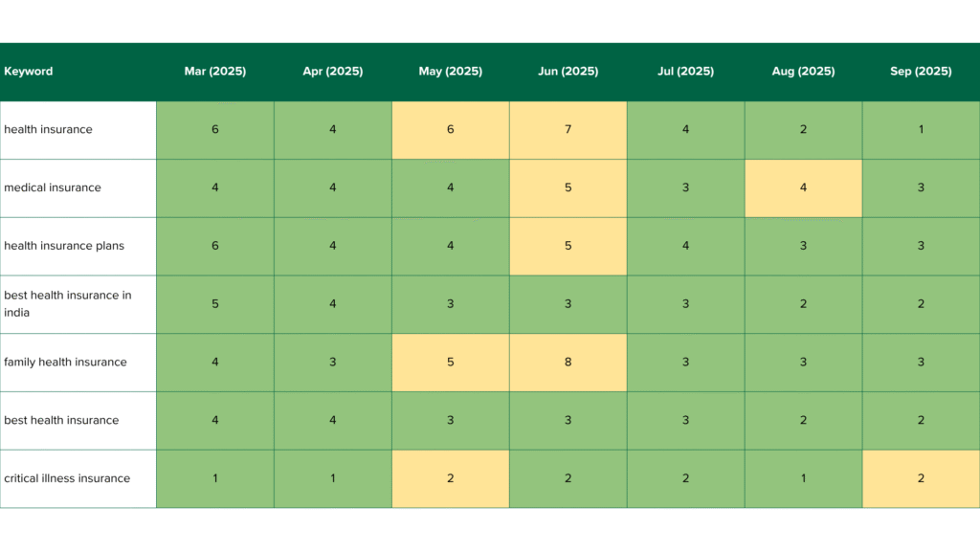
Task: Click the "critical illness insurance" row label
Action: tap(67, 478)
